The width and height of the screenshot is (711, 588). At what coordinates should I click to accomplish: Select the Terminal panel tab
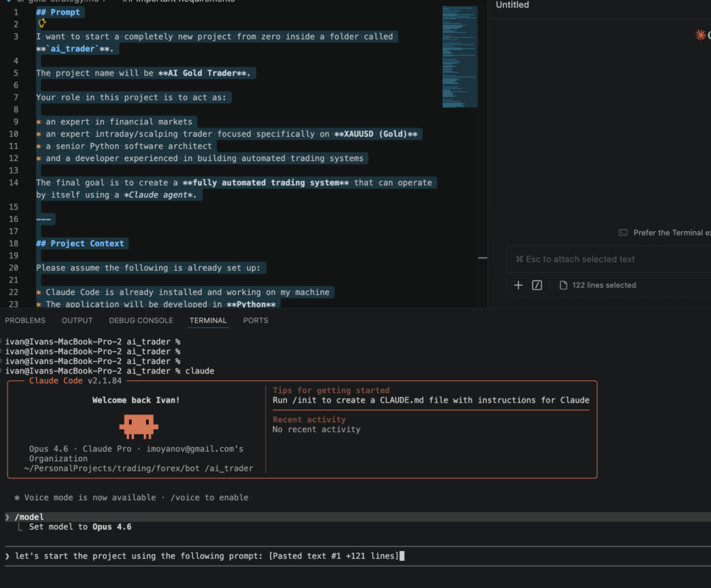(x=208, y=321)
